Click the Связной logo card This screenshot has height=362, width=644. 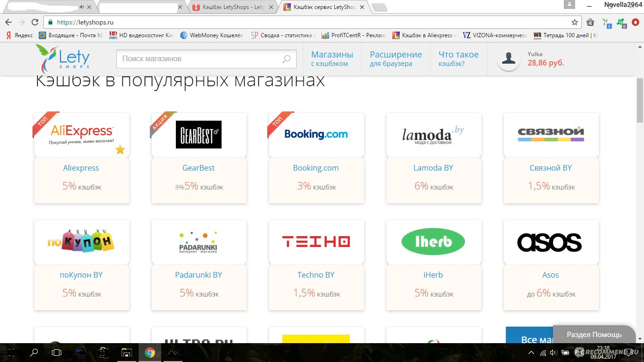click(x=551, y=135)
